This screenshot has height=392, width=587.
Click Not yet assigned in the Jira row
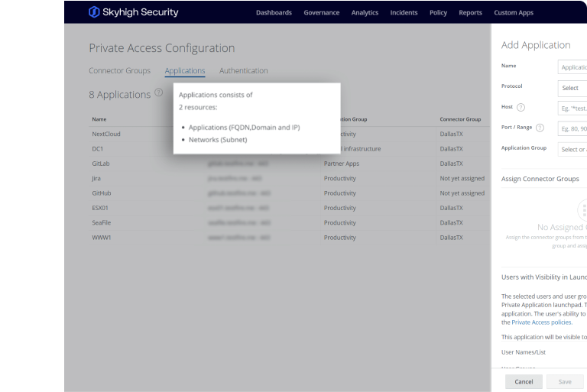[x=462, y=178]
